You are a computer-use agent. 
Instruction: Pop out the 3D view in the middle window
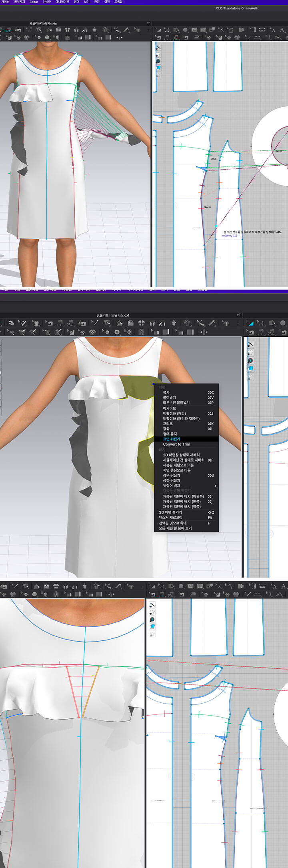(x=239, y=315)
